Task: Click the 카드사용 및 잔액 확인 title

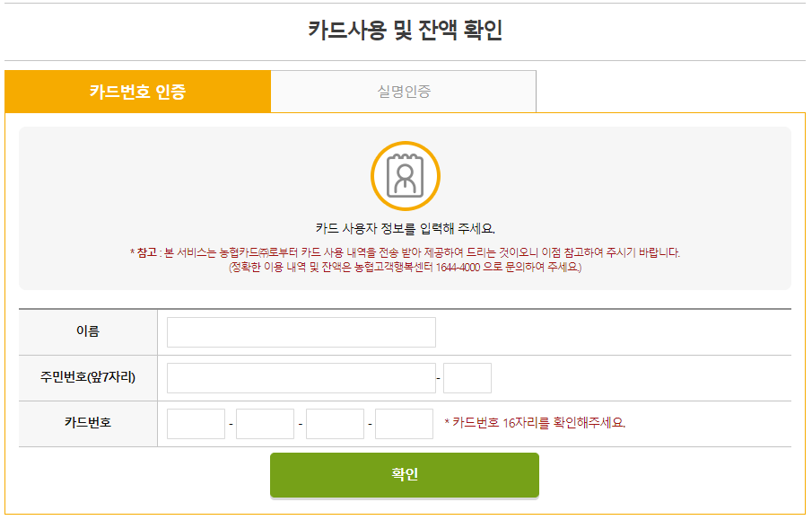Action: coord(406,29)
